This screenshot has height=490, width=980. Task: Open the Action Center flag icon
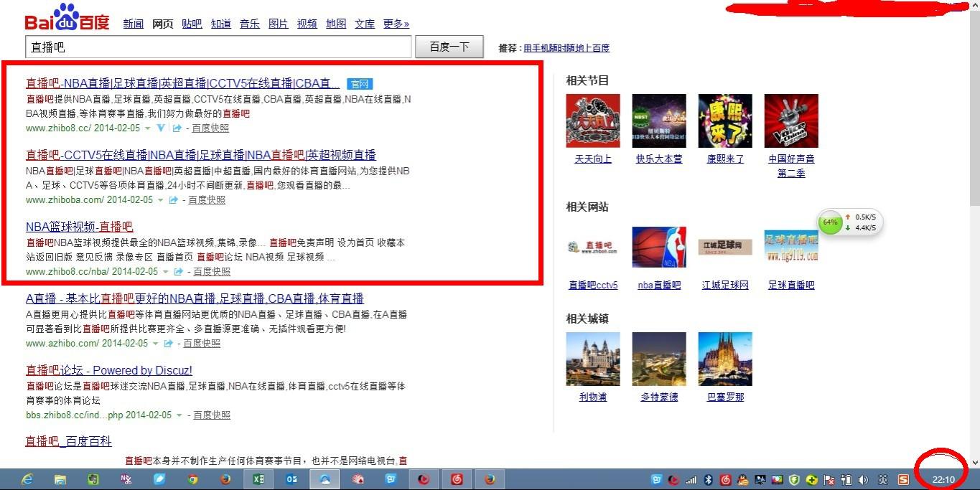point(829,480)
